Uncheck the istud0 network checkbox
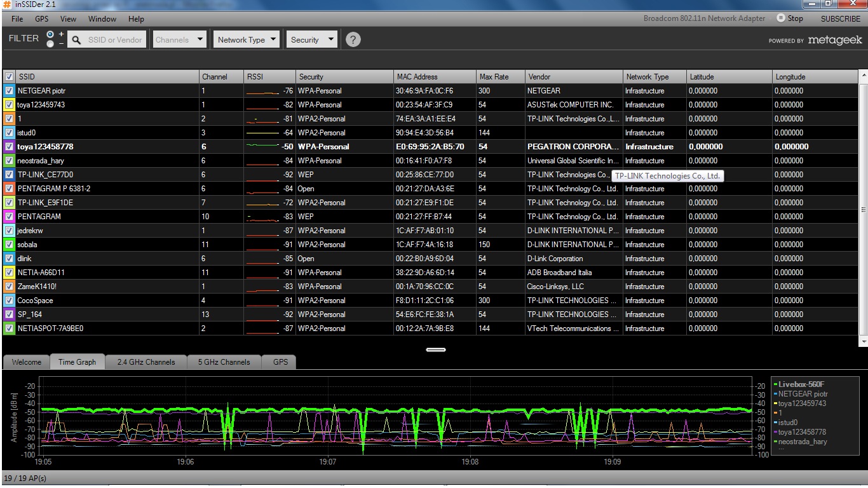Screen dimensions: 868x488 [10, 133]
